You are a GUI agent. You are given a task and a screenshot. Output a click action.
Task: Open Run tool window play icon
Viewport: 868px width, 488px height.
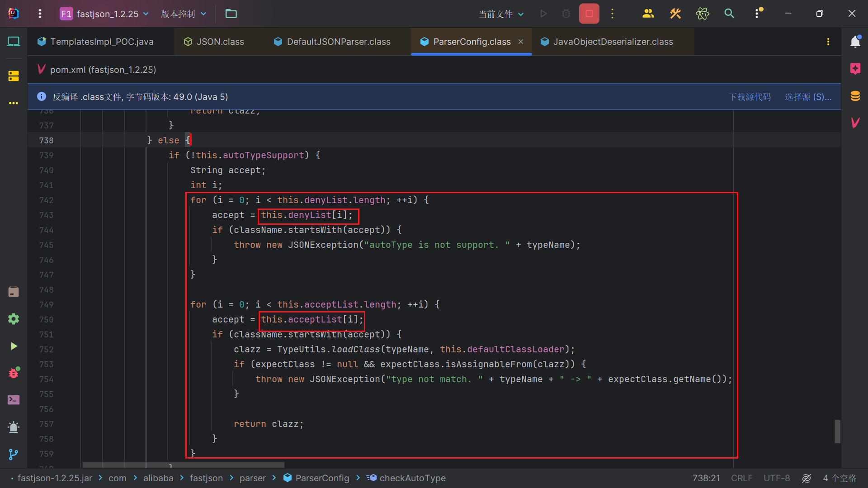(14, 346)
